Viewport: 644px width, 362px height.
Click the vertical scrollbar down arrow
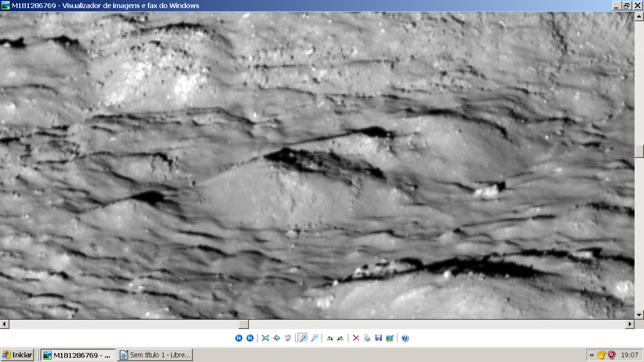639,314
